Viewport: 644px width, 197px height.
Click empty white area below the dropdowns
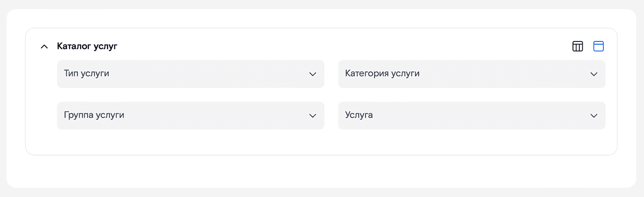coord(321,142)
